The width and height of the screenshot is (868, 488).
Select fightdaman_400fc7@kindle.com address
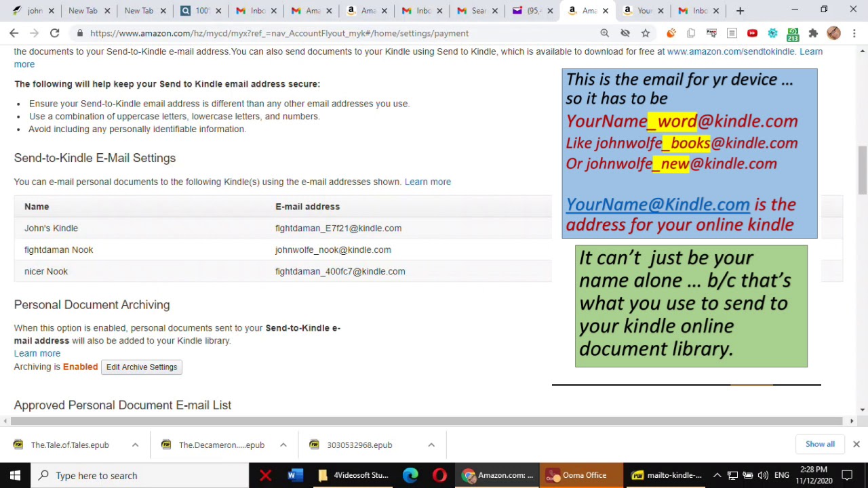tap(340, 271)
